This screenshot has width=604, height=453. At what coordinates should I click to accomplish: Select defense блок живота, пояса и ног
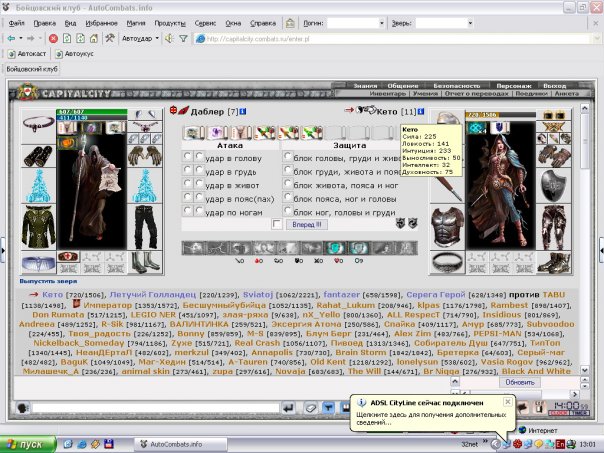click(x=287, y=183)
